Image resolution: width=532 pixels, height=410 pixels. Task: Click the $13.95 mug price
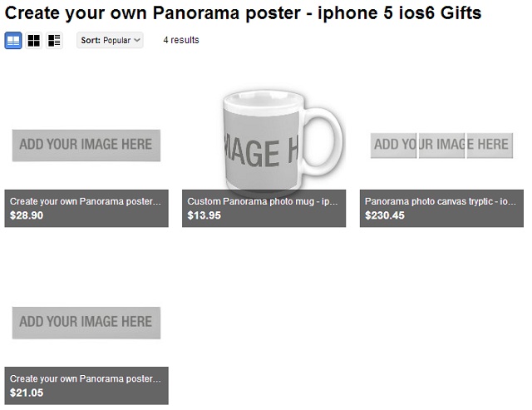click(204, 215)
